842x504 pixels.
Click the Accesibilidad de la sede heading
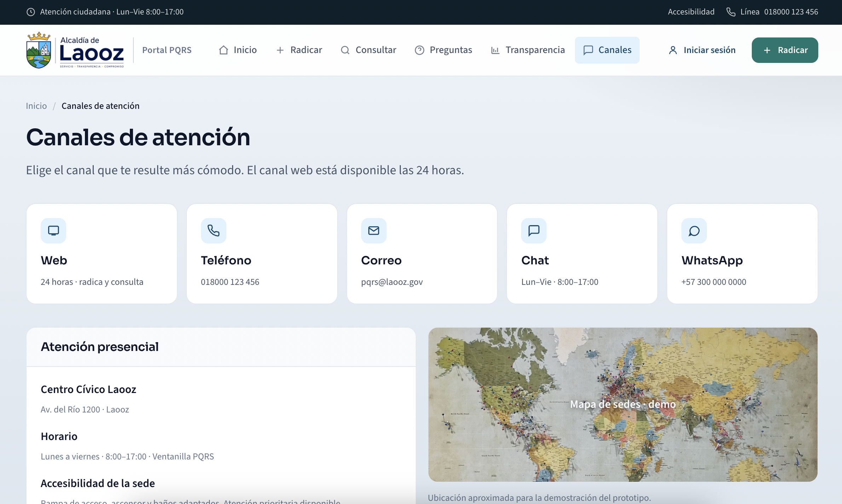click(x=98, y=484)
